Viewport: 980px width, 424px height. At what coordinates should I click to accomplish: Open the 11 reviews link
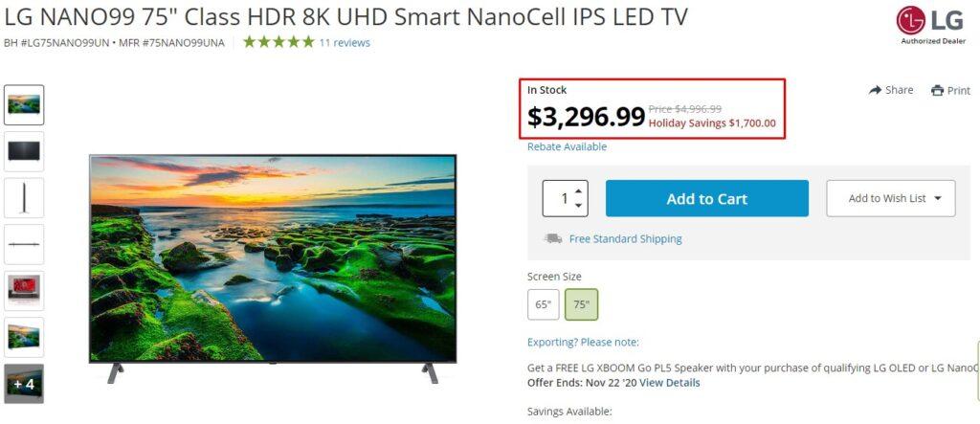(x=345, y=42)
